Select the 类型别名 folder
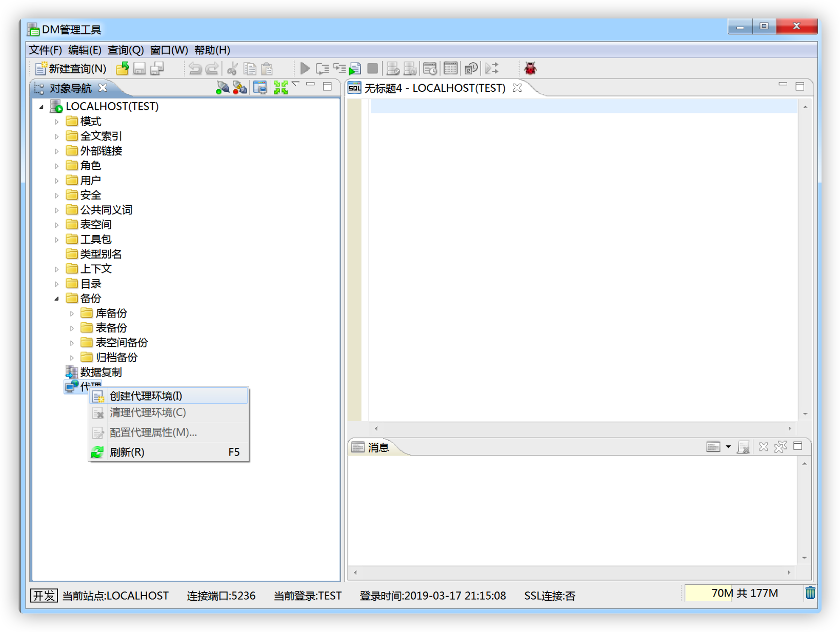840x632 pixels. [x=93, y=254]
